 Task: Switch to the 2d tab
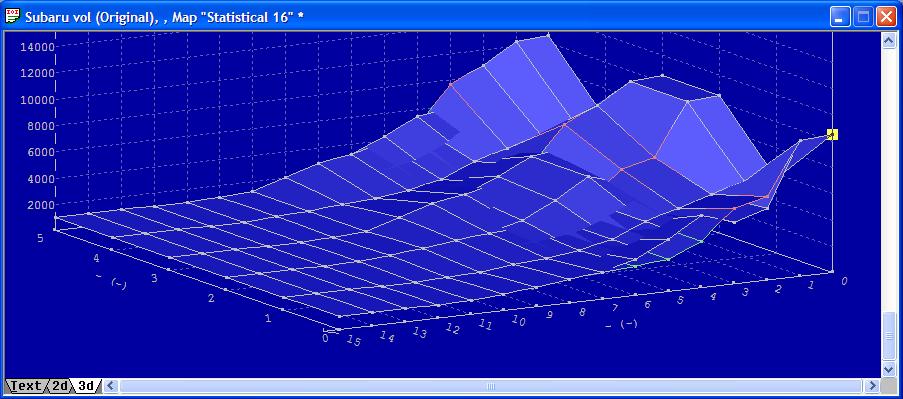click(60, 386)
